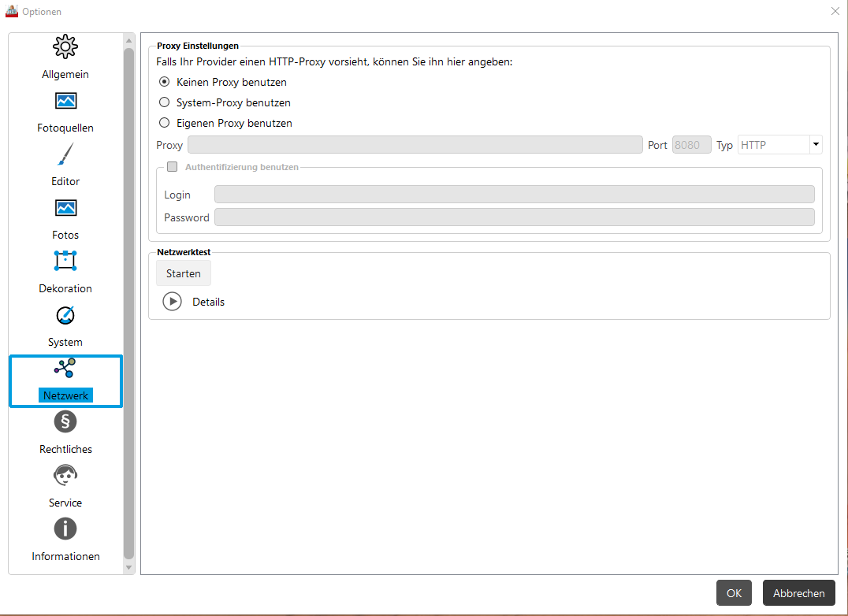The image size is (848, 616).
Task: Expand the Details section under Netzwerktest
Action: tap(172, 302)
